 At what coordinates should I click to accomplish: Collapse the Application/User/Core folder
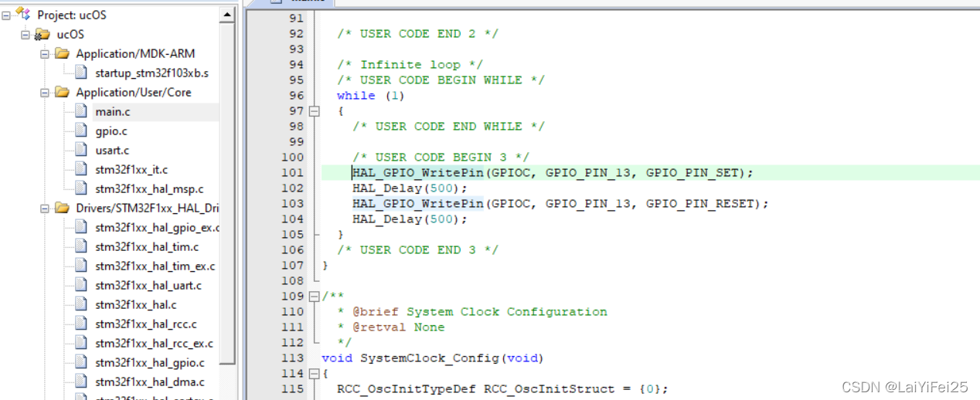coord(44,92)
